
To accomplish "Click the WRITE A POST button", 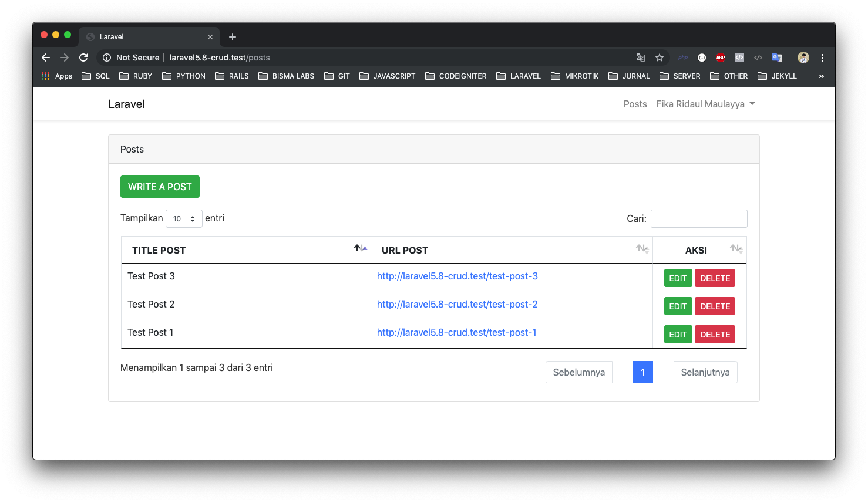I will pos(160,187).
